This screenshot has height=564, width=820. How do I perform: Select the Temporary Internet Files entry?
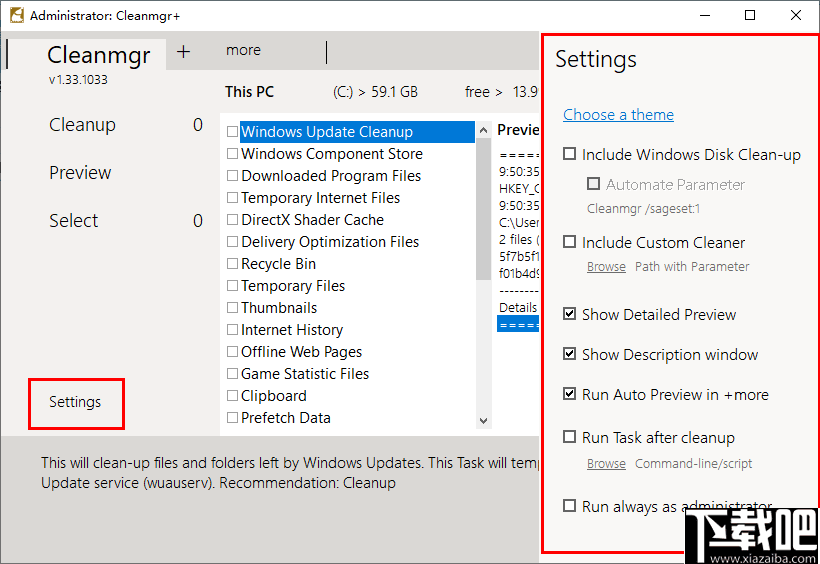(320, 198)
